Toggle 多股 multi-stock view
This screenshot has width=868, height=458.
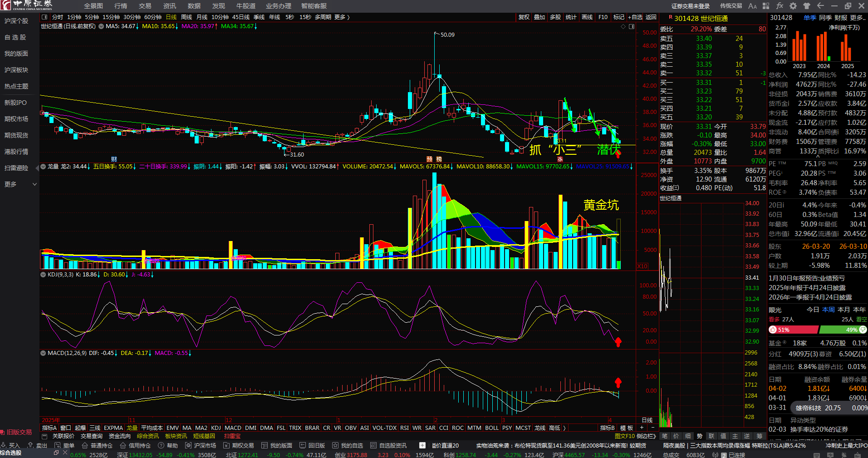click(555, 17)
